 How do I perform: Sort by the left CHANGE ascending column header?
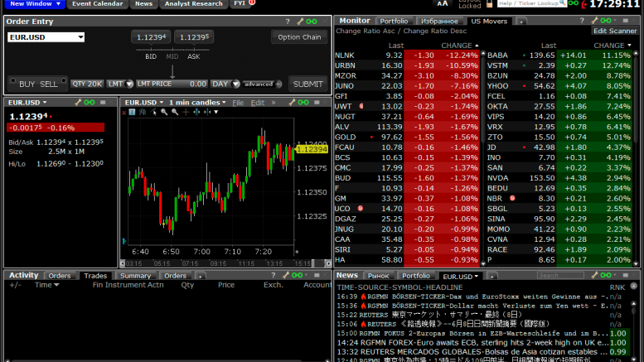pos(460,46)
